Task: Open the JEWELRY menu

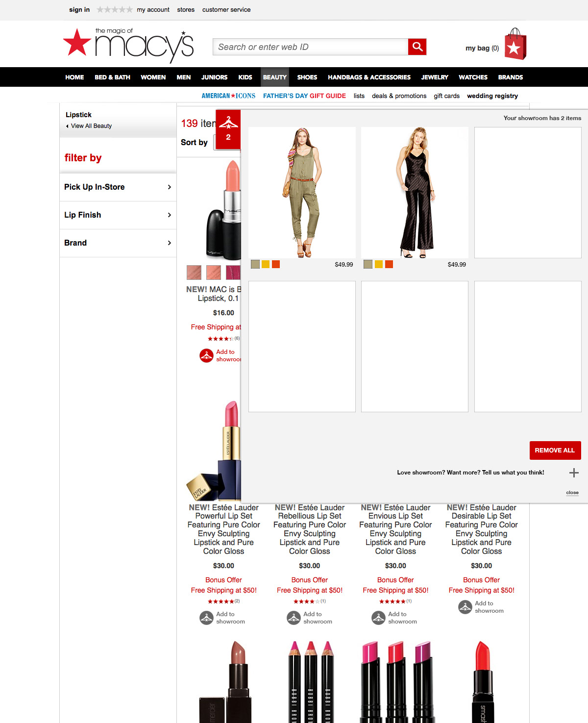Action: point(435,77)
